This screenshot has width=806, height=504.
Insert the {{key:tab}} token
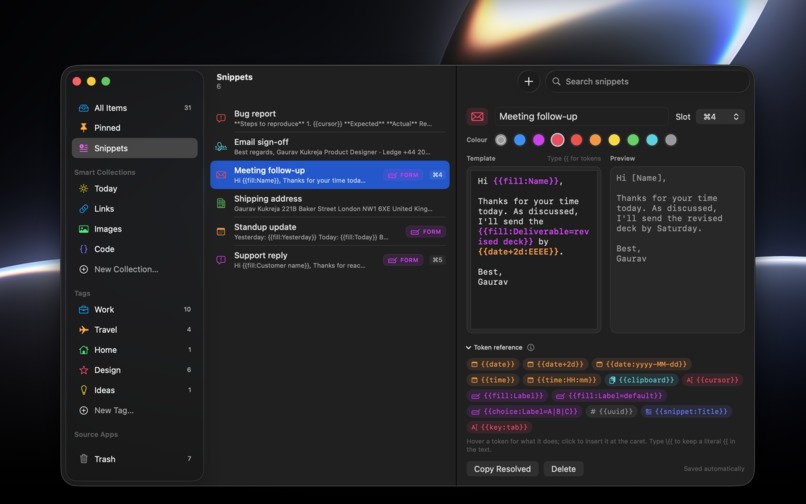[499, 427]
